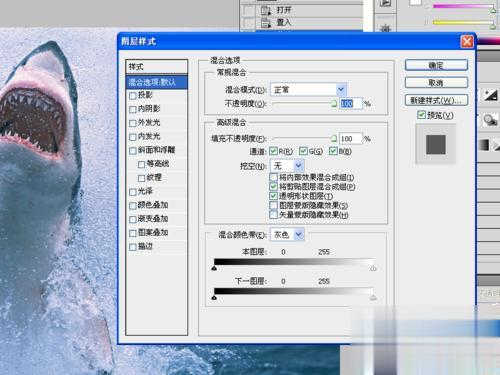Check the 纹理 texture sub-option checkbox
This screenshot has height=375, width=500.
(x=141, y=178)
